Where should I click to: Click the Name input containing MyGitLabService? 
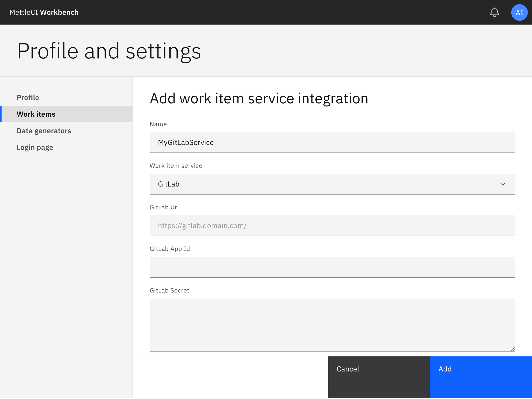click(332, 142)
